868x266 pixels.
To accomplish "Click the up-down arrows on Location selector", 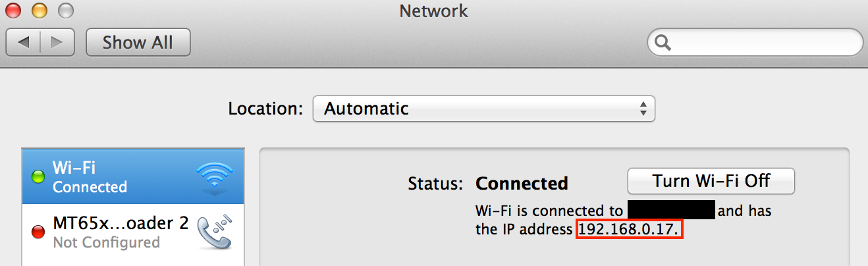I will 643,109.
